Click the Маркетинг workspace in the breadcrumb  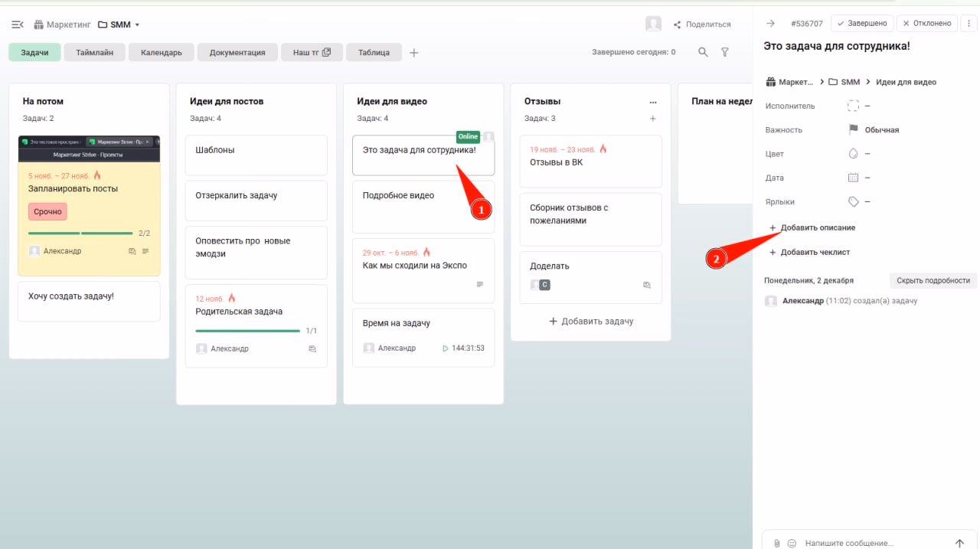pyautogui.click(x=62, y=25)
